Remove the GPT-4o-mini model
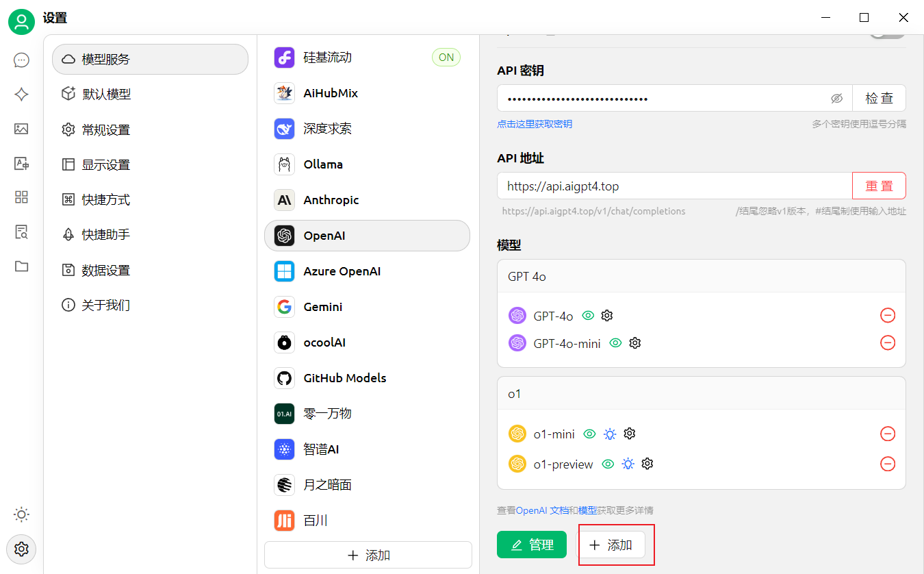The width and height of the screenshot is (924, 574). (888, 342)
